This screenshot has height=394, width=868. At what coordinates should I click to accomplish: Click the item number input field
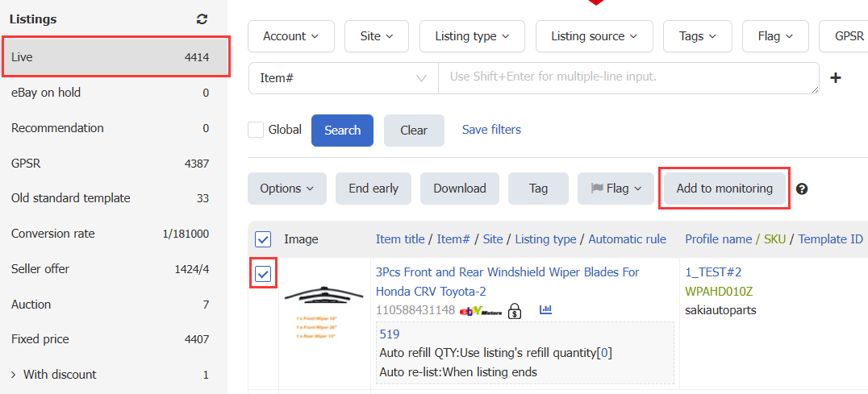(628, 78)
